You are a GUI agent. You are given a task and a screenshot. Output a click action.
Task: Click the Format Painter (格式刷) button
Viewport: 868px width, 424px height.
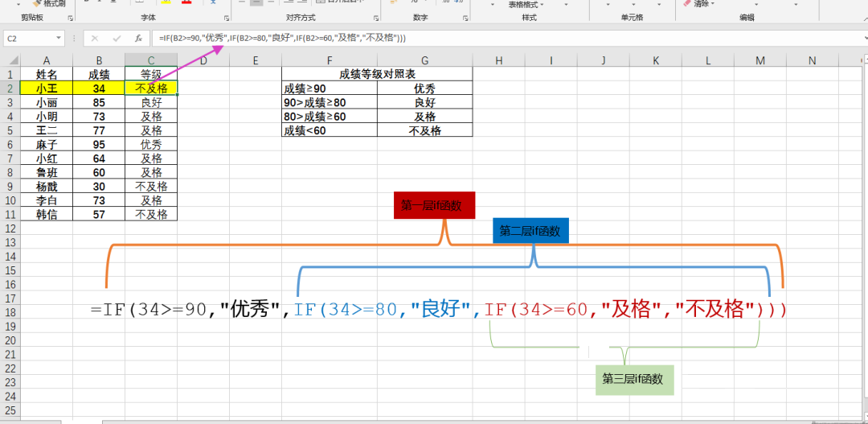[49, 3]
